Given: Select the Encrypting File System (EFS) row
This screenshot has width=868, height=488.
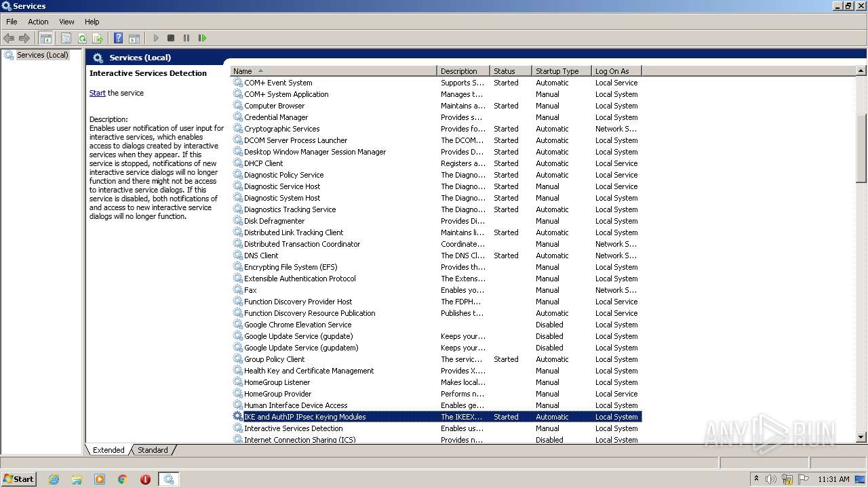Looking at the screenshot, I should [436, 267].
